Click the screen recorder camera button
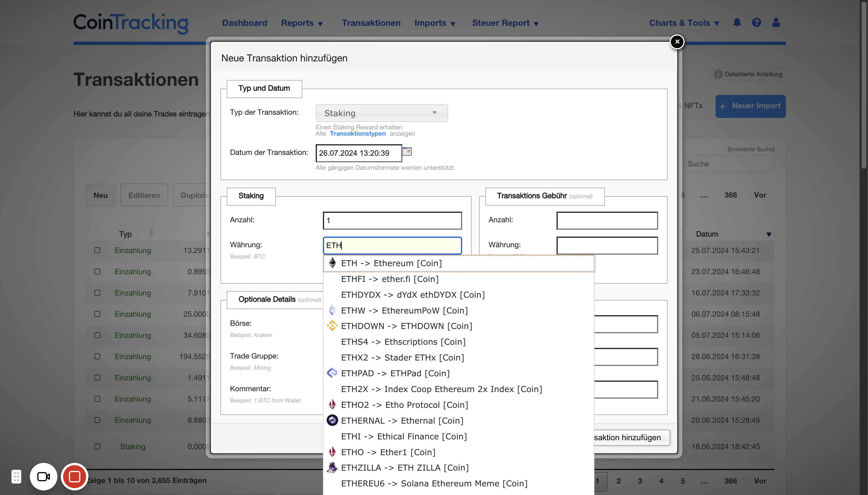The image size is (868, 495). [44, 477]
